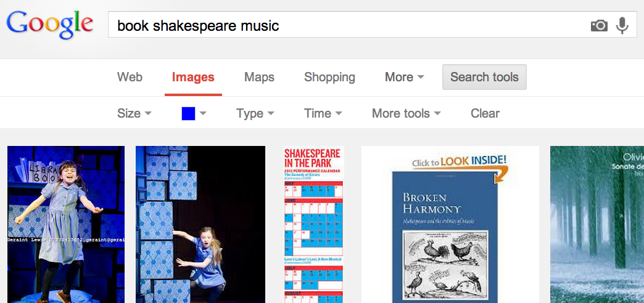Expand the More menu next to Shopping
The width and height of the screenshot is (644, 303).
click(404, 77)
